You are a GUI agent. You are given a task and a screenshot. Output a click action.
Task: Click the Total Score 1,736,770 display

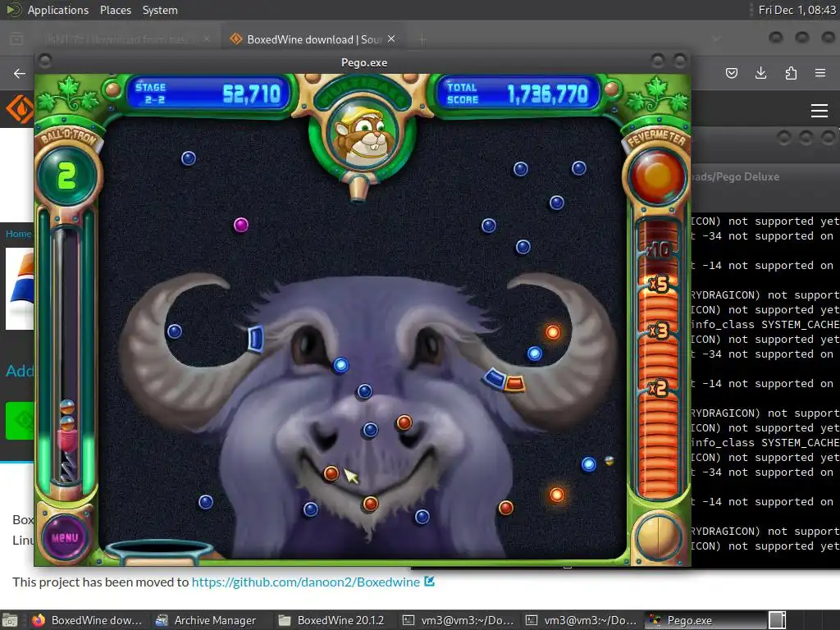(518, 94)
